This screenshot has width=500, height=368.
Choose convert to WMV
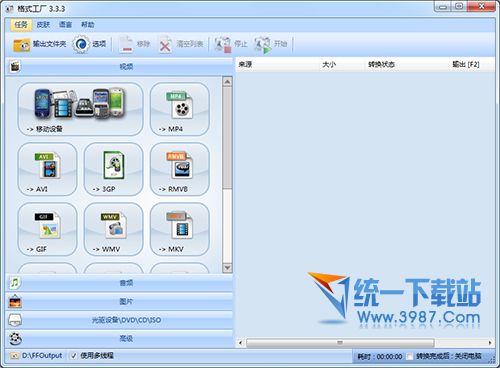pyautogui.click(x=113, y=229)
